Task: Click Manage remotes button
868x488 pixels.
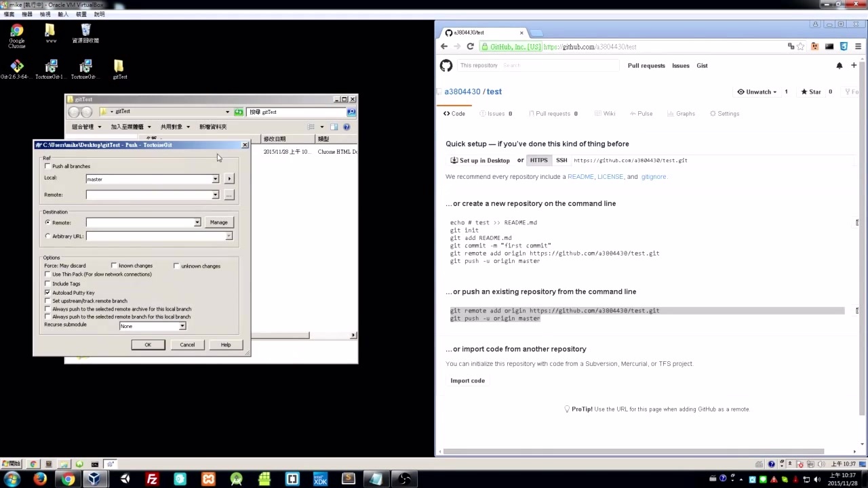Action: point(218,222)
